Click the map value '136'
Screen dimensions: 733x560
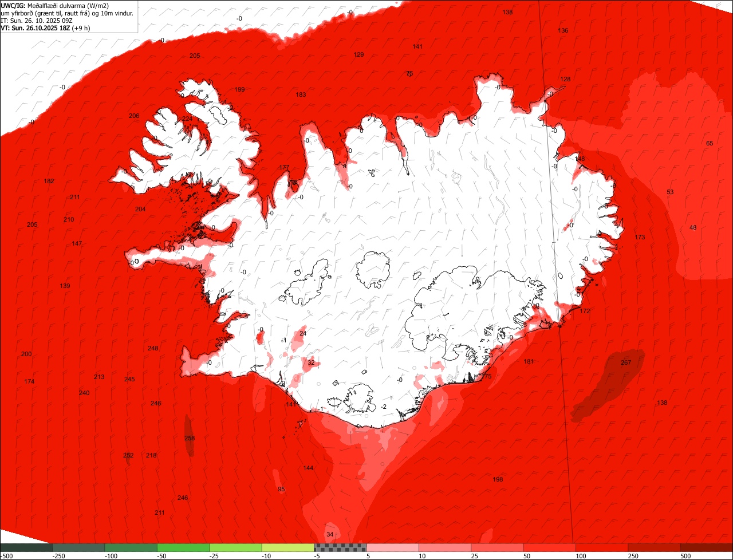(x=563, y=31)
